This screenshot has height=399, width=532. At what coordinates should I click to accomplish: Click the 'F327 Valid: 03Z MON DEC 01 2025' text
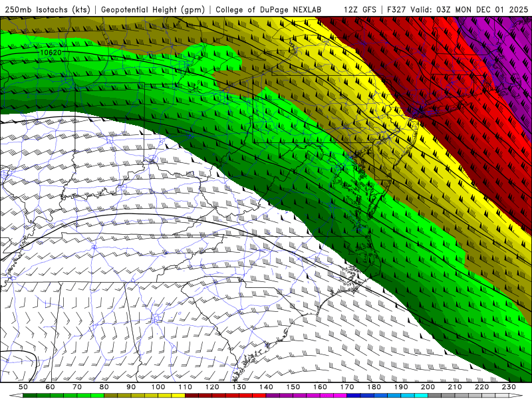(458, 9)
